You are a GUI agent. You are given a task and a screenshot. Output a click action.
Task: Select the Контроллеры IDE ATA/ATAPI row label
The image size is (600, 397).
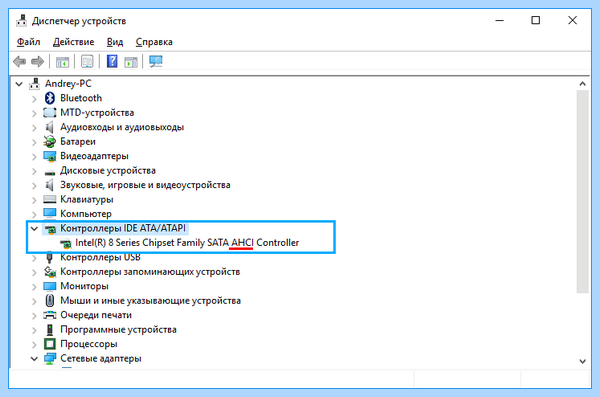(x=123, y=228)
